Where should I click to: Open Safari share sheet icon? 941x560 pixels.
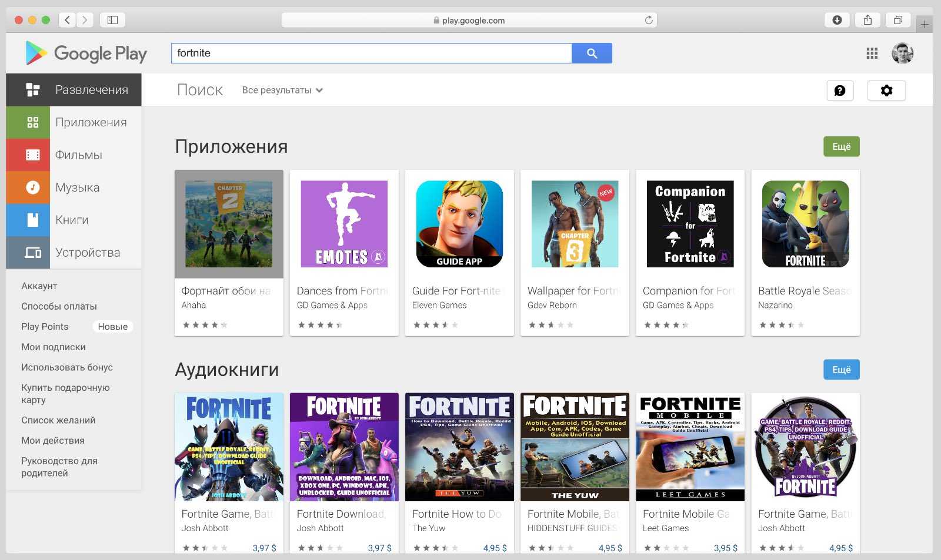[x=867, y=20]
